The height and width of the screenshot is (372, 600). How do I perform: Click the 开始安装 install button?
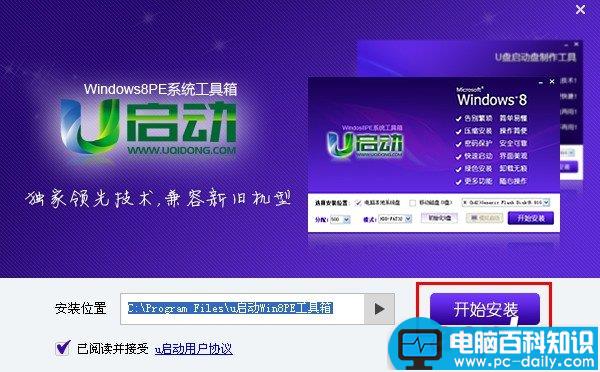[484, 309]
